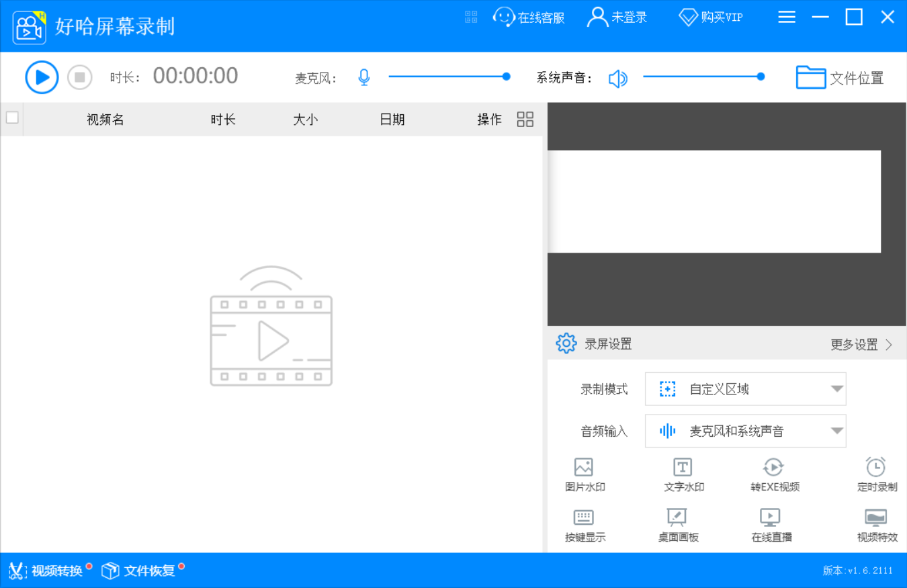Click the microphone icon to mute mic
The width and height of the screenshot is (907, 588).
pos(363,78)
